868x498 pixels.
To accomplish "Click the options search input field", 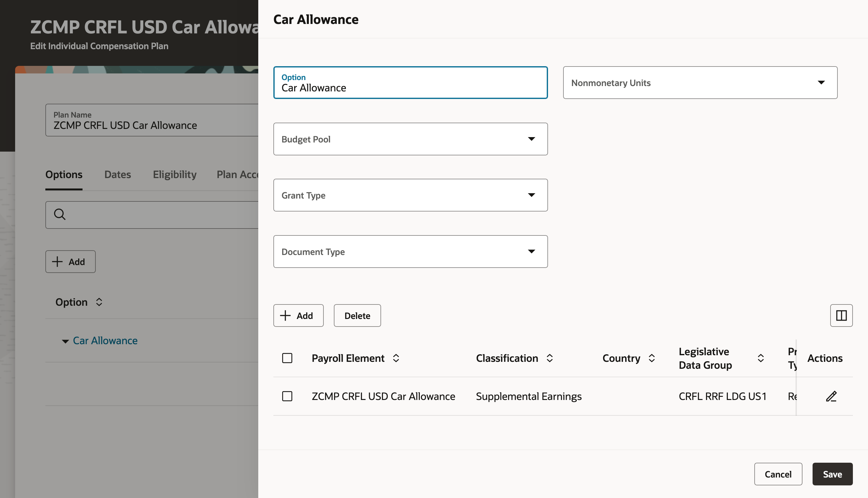I will click(152, 215).
